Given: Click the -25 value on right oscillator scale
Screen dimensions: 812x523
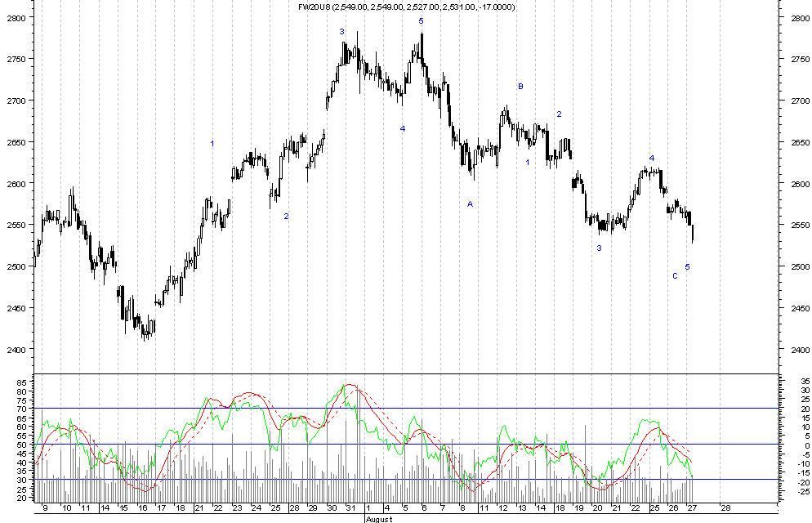Looking at the screenshot, I should click(x=803, y=491).
